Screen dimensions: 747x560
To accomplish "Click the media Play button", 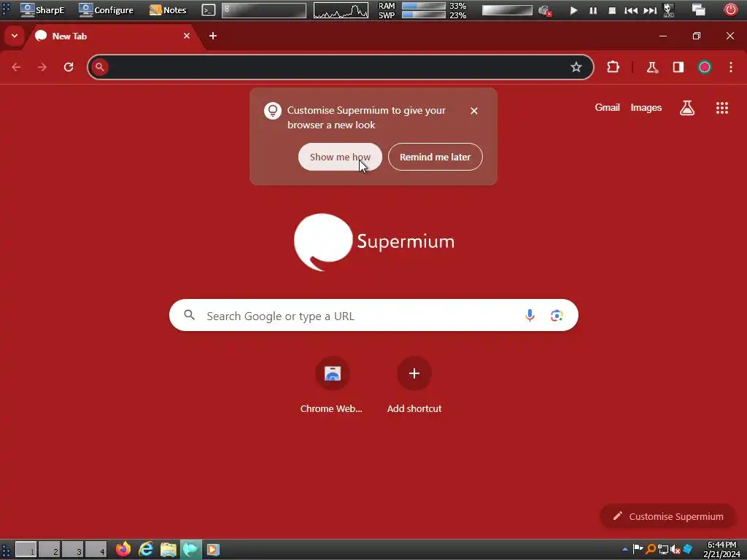I will [x=573, y=10].
